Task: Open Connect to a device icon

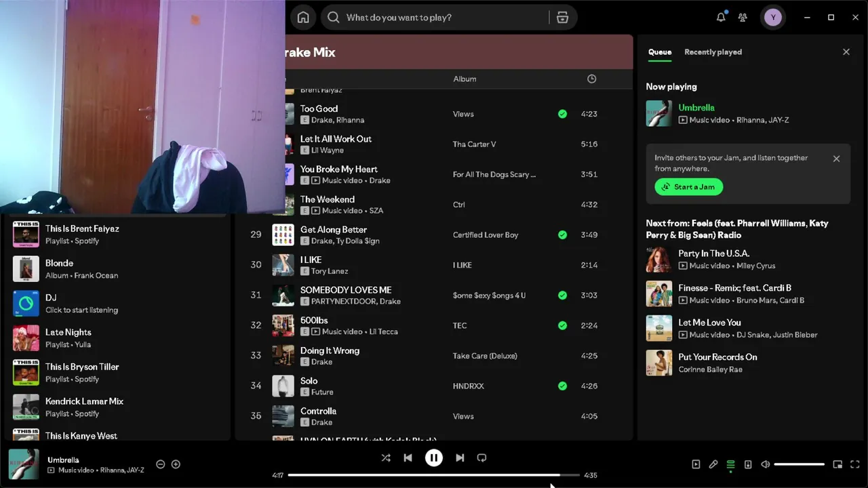Action: coord(748,464)
